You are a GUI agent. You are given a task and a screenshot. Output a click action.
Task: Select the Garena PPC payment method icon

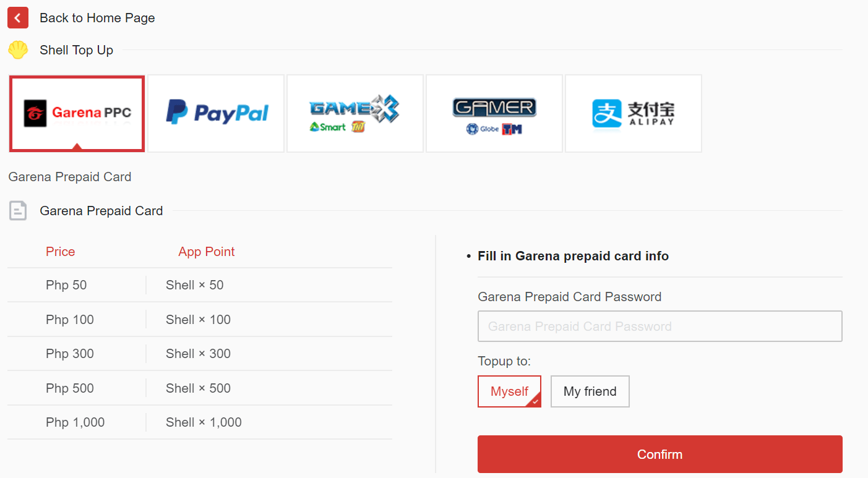tap(76, 113)
